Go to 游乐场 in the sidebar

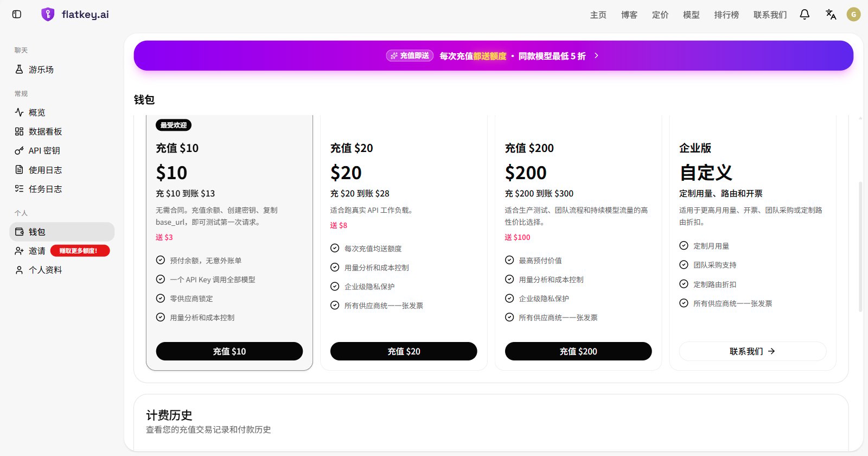click(62, 69)
